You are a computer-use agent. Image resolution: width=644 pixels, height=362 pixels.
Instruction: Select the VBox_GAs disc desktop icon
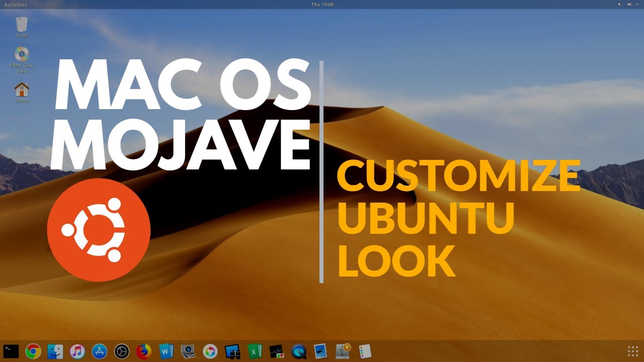pos(22,60)
